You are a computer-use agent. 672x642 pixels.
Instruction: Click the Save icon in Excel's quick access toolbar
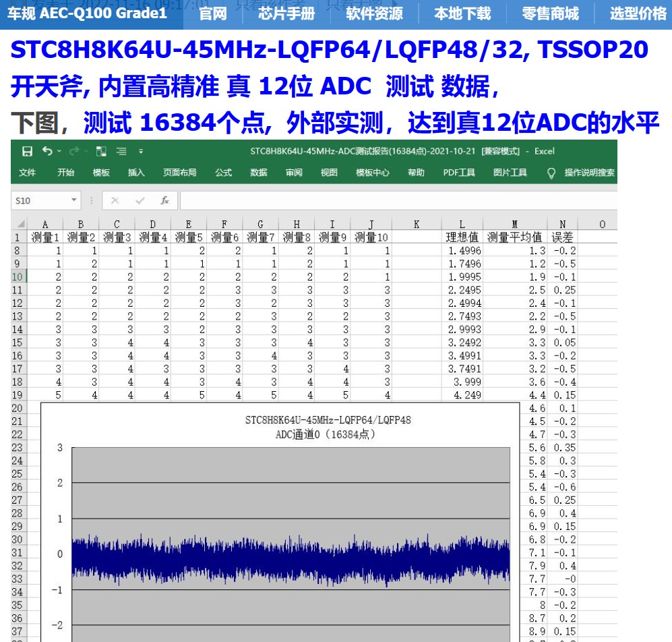tap(27, 151)
